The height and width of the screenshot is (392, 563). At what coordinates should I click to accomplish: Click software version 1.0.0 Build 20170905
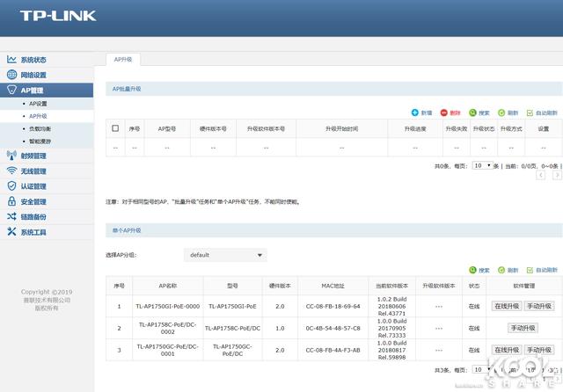391,328
